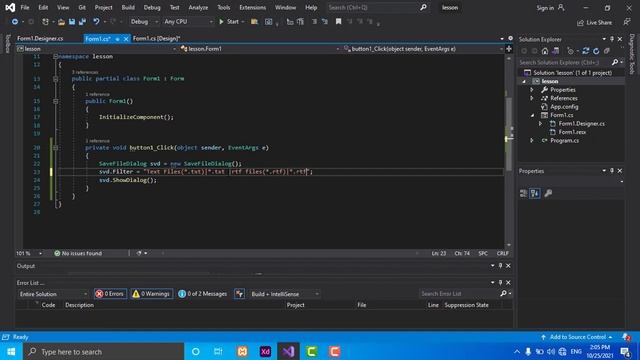
Task: Open the Build menu
Action: pyautogui.click(x=128, y=7)
